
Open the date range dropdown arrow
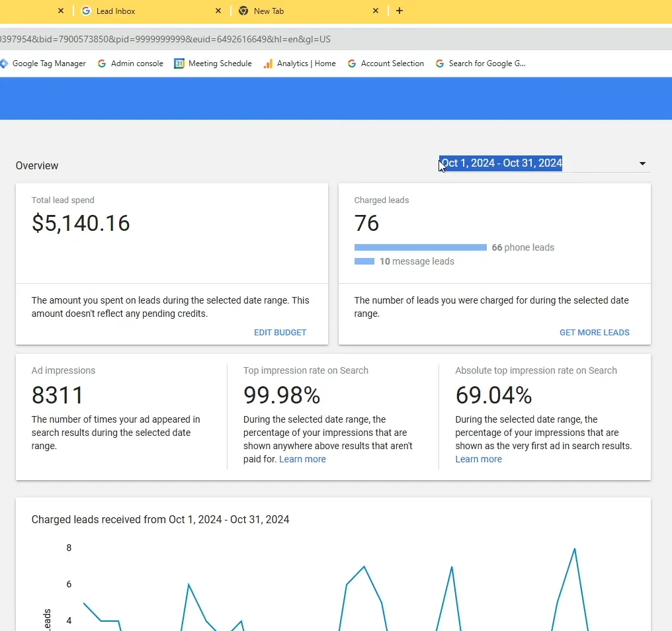pyautogui.click(x=642, y=163)
